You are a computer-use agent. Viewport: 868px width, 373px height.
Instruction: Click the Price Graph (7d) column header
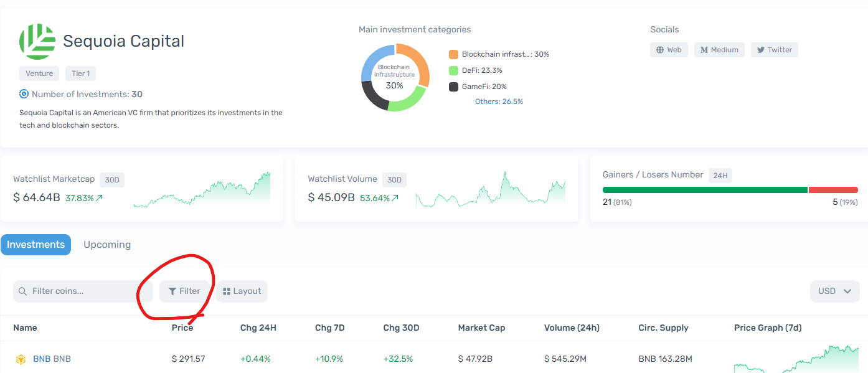coord(767,328)
